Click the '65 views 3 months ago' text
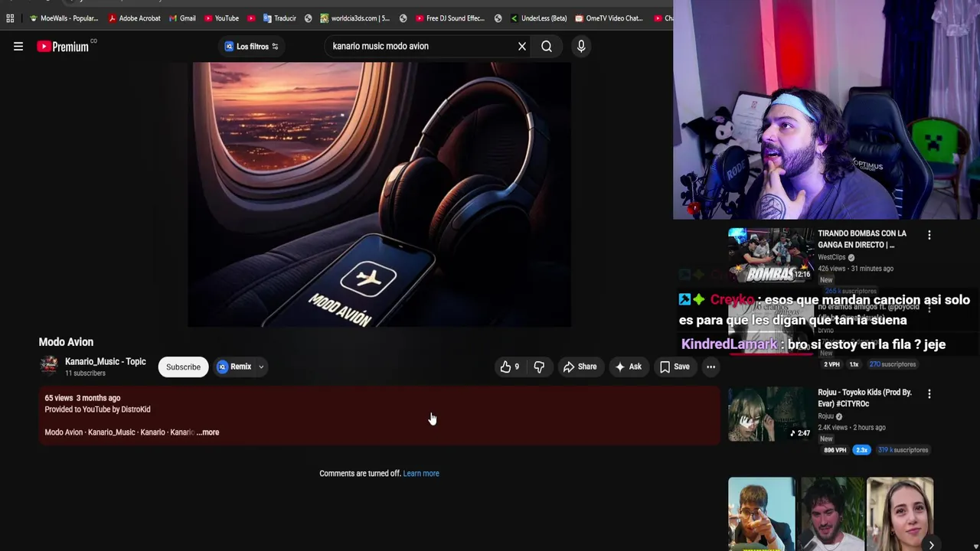 (83, 398)
